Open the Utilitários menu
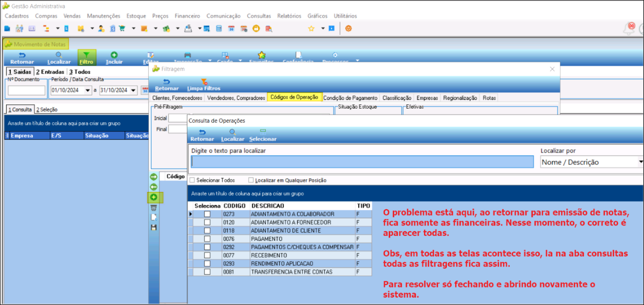Image resolution: width=644 pixels, height=305 pixels. tap(345, 16)
